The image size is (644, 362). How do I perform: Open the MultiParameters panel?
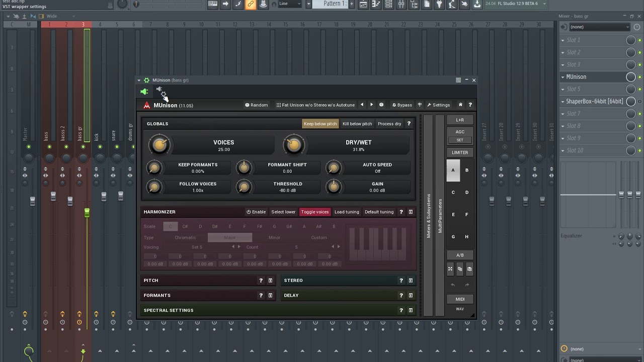[440, 216]
